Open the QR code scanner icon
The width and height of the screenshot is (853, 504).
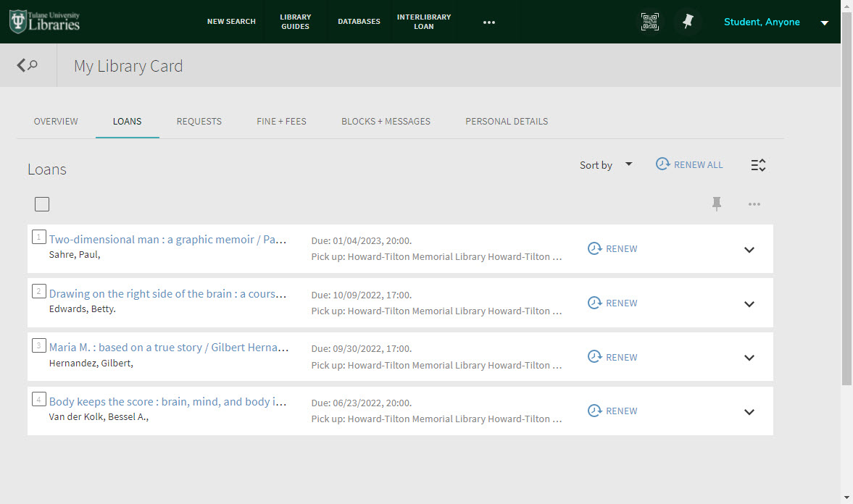tap(650, 22)
